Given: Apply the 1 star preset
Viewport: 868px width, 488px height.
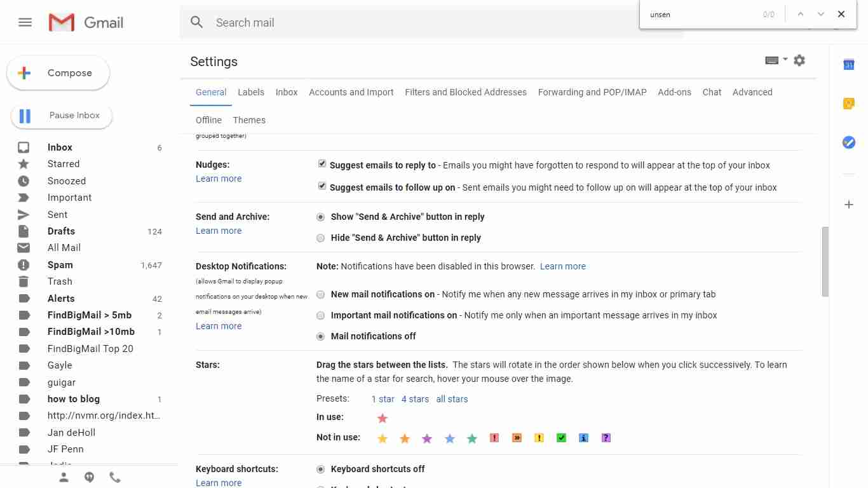Looking at the screenshot, I should click(x=383, y=399).
